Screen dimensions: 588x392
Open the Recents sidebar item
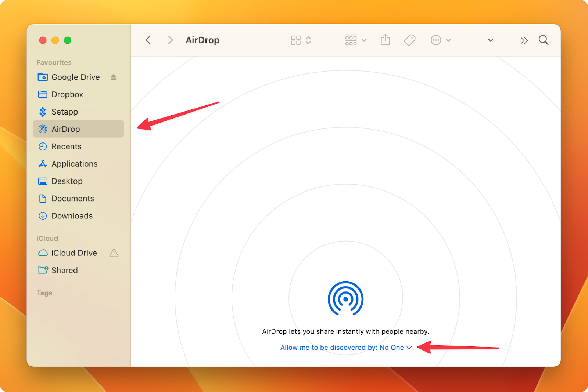click(67, 146)
